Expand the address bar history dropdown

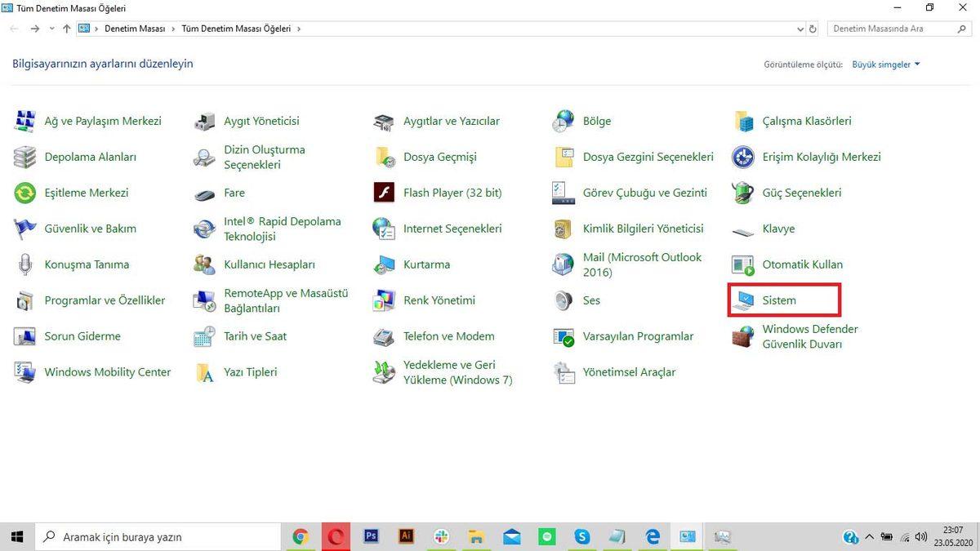(x=800, y=29)
